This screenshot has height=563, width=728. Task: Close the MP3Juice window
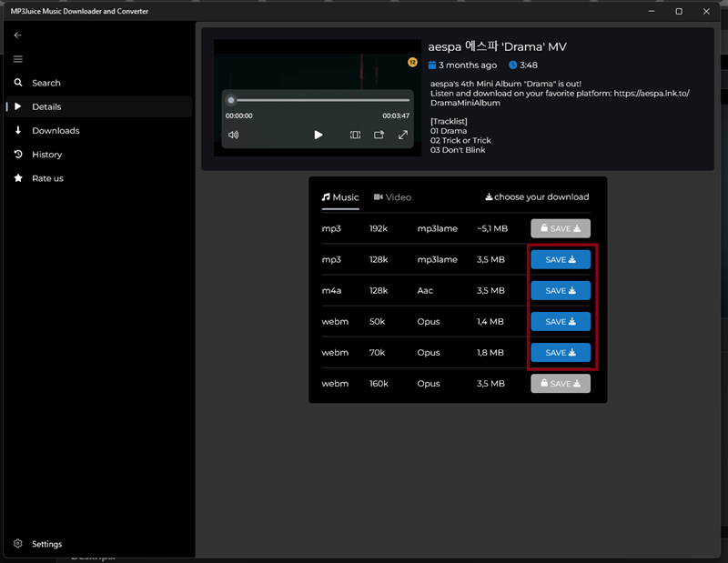tap(706, 11)
